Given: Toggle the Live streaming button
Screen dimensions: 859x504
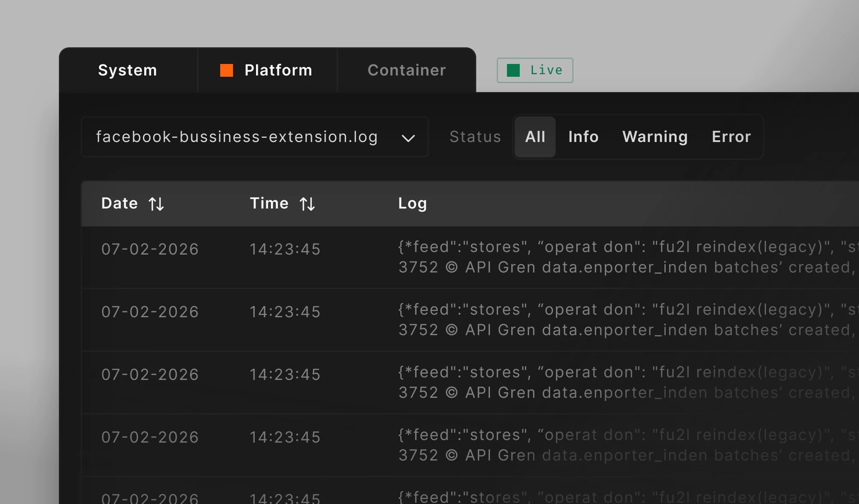Looking at the screenshot, I should pyautogui.click(x=535, y=70).
